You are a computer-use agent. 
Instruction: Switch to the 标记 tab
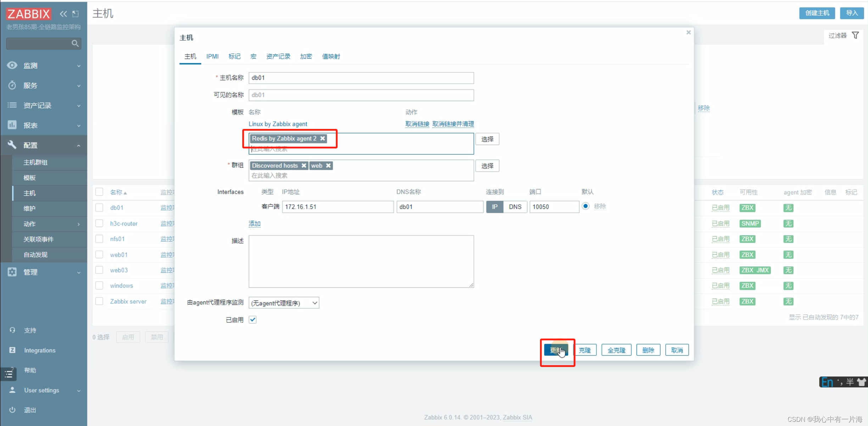pos(234,56)
